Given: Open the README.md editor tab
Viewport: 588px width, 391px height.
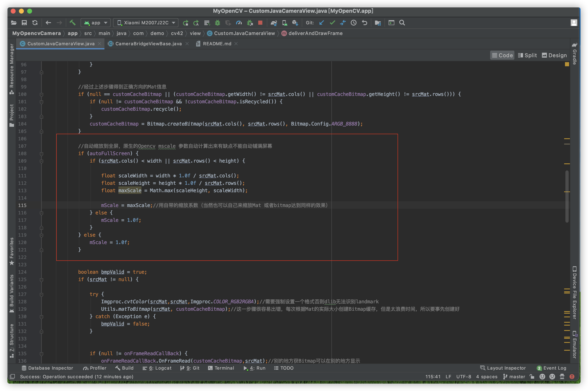Looking at the screenshot, I should click(217, 44).
